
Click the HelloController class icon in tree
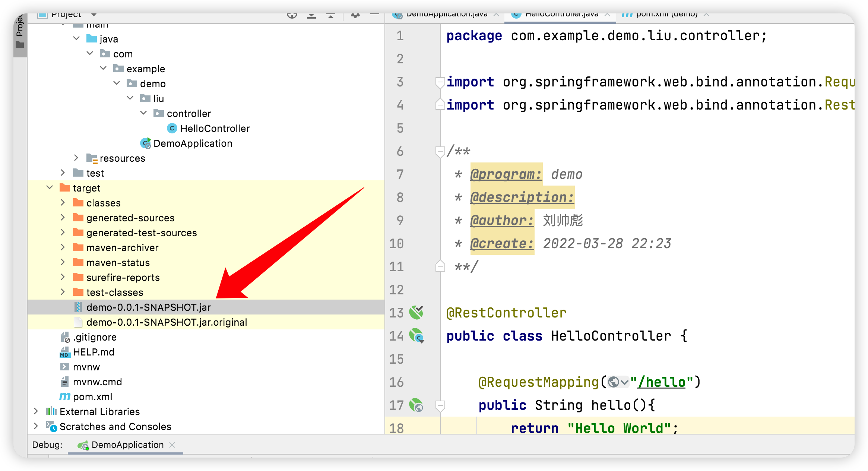point(172,129)
